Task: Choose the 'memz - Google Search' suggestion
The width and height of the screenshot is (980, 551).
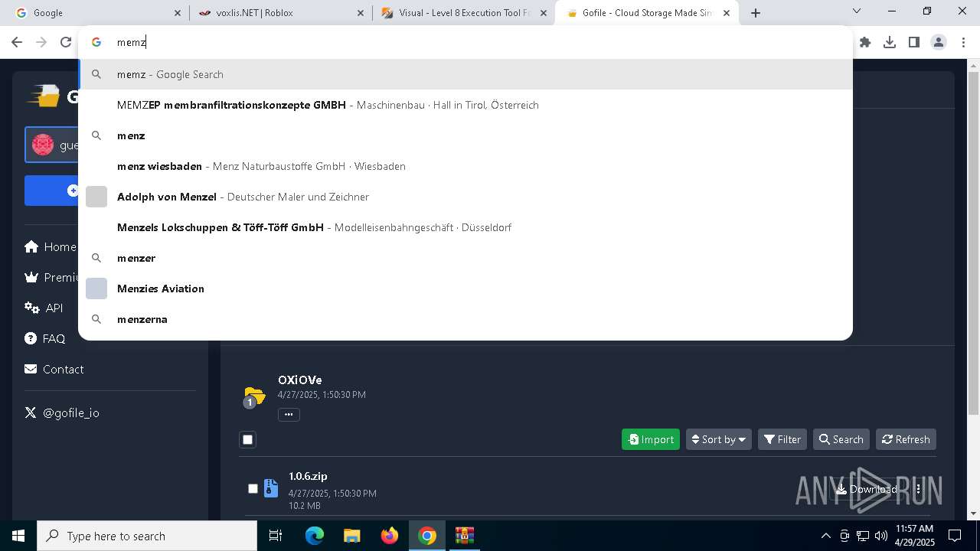Action: pos(465,74)
